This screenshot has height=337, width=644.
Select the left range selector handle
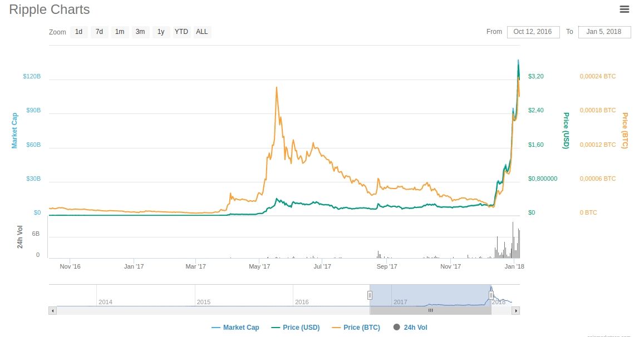[x=370, y=296]
